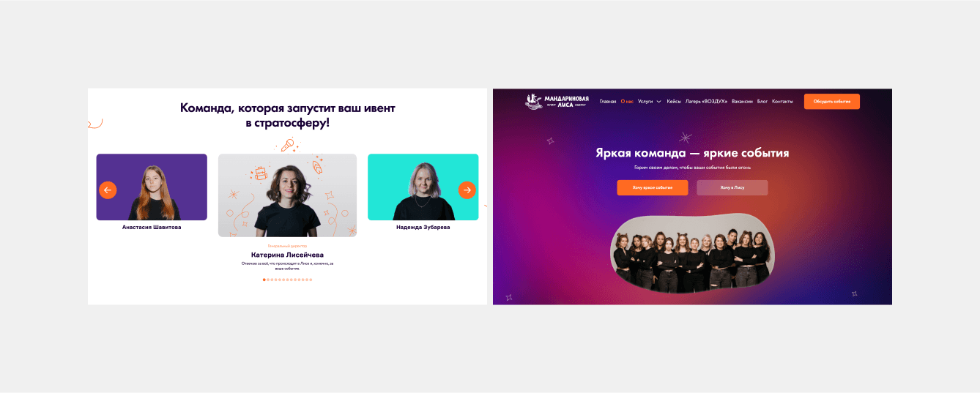
Task: Click the first active carousel pagination dot
Action: coord(264,280)
